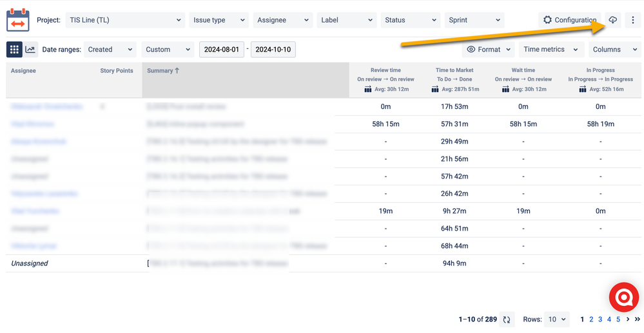Click the 58h 19m In Progress cell
This screenshot has height=333, width=644.
600,124
